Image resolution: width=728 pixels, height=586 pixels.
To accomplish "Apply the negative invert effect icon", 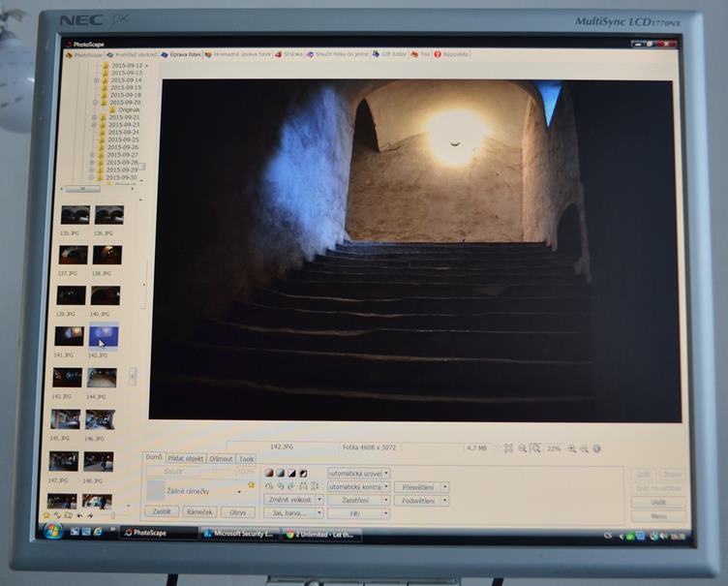I will (x=303, y=473).
